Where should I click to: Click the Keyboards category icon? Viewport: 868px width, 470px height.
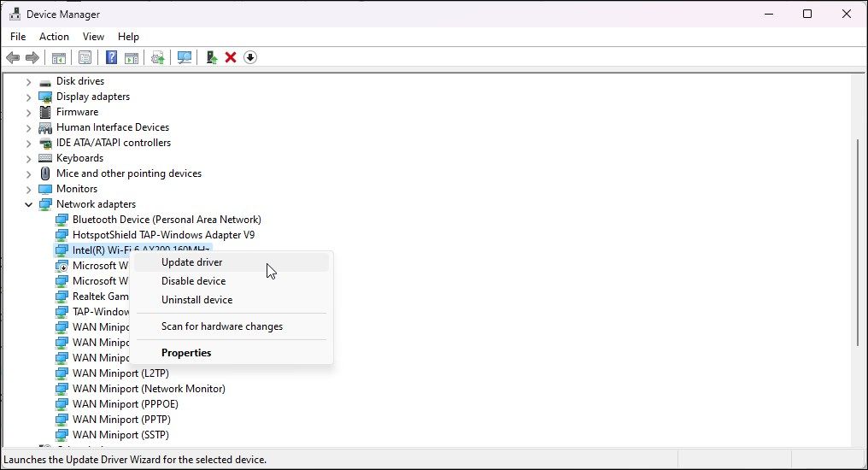tap(44, 158)
